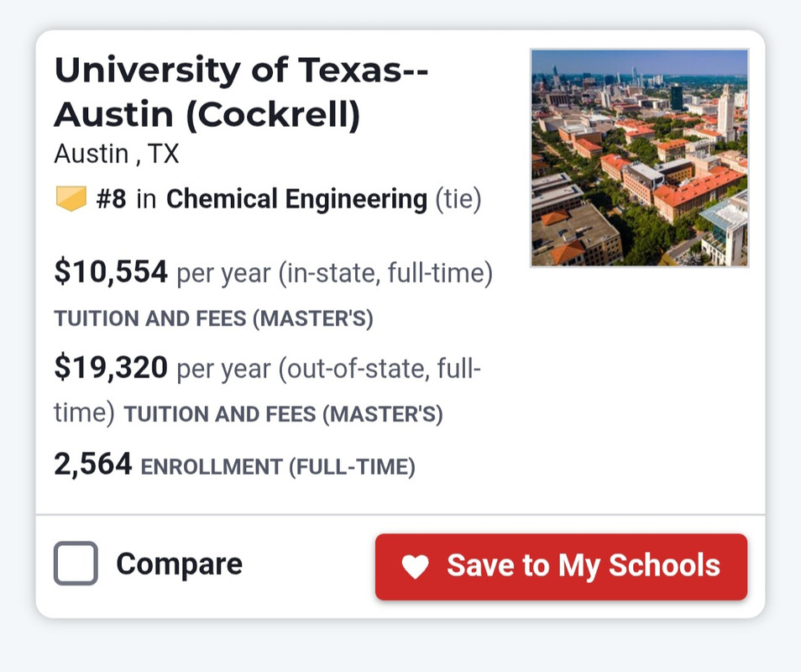This screenshot has width=801, height=672.
Task: Open the University of Texas--Austin (Cockrell) title link
Action: [x=241, y=92]
